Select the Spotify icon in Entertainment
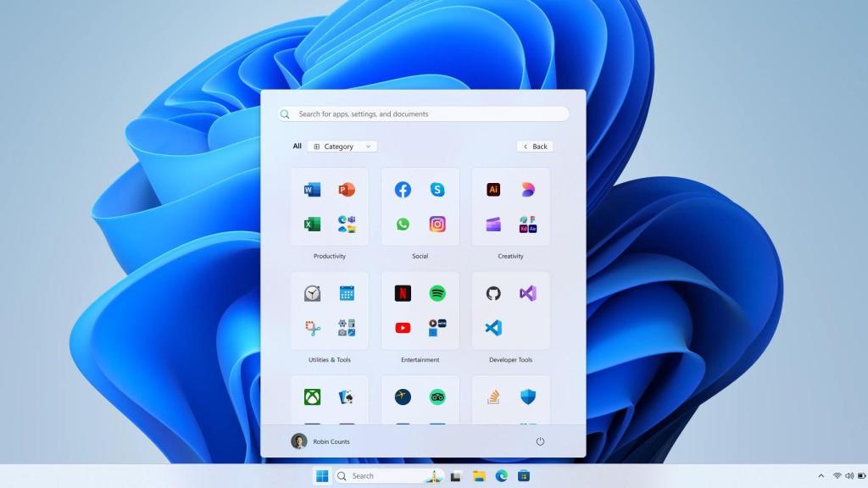The width and height of the screenshot is (868, 488). [438, 294]
